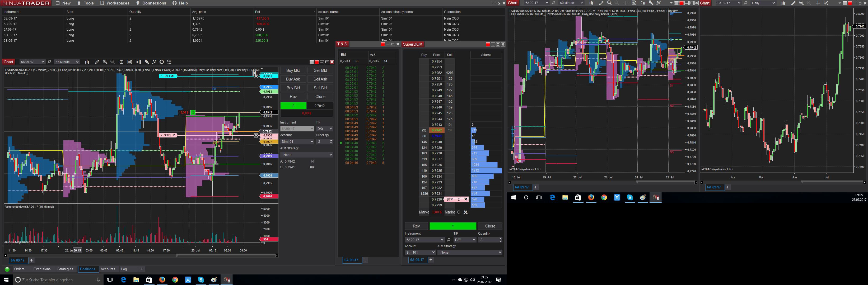Select drawing pencil in Daily chart

pyautogui.click(x=793, y=3)
